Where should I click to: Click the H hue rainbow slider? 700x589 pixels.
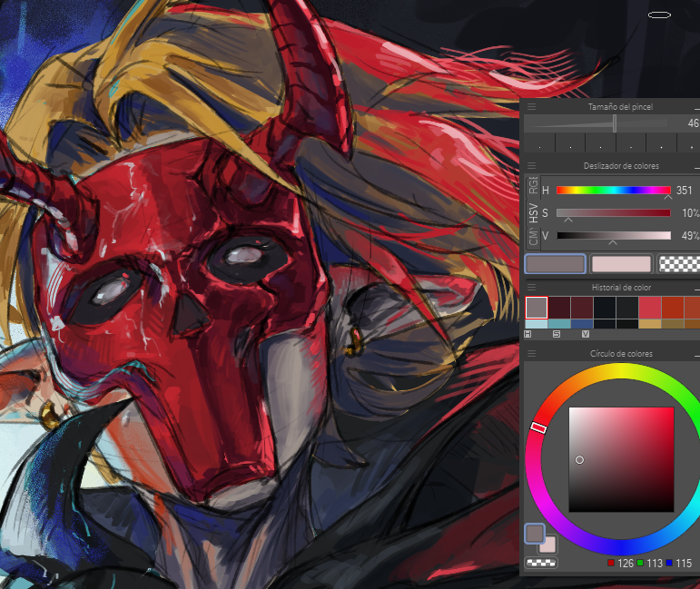pyautogui.click(x=614, y=190)
